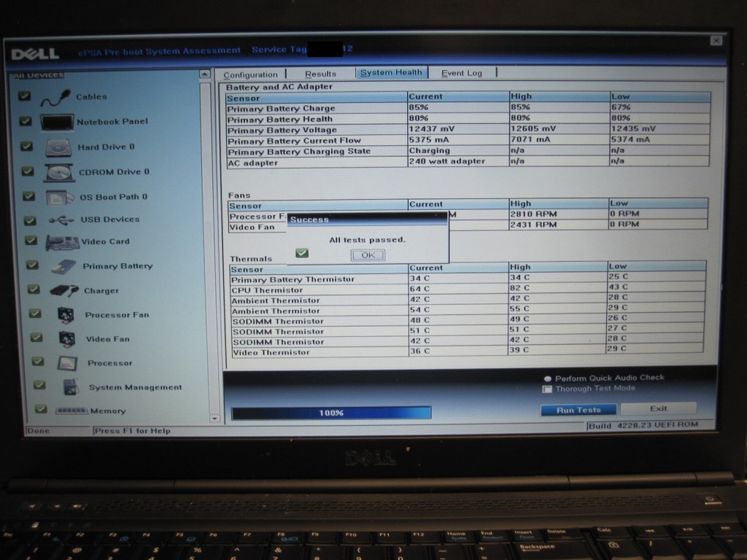Screen dimensions: 747x560
Task: Select the Primary Battery Charge row label
Action: point(281,109)
